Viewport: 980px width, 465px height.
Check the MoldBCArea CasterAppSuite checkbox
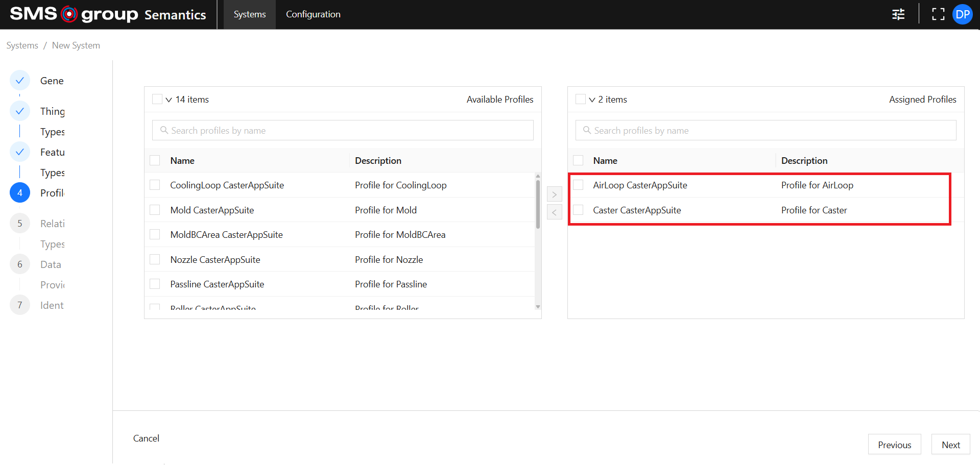(155, 234)
